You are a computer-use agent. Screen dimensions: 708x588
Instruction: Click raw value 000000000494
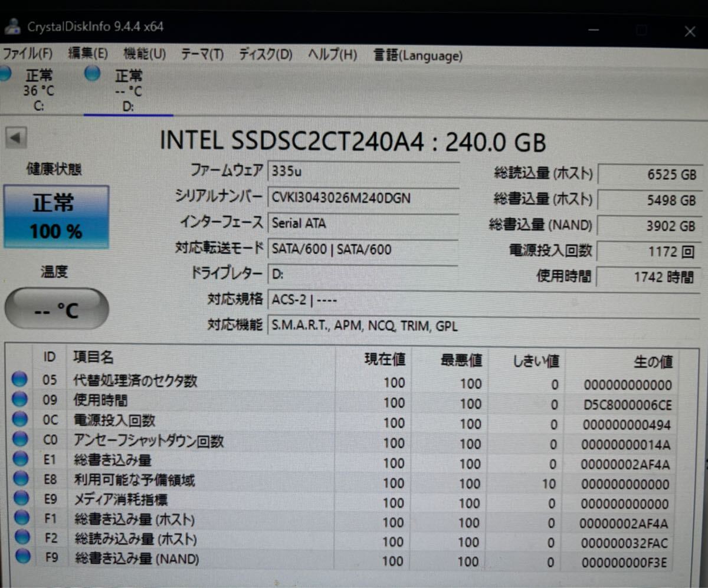pos(627,425)
